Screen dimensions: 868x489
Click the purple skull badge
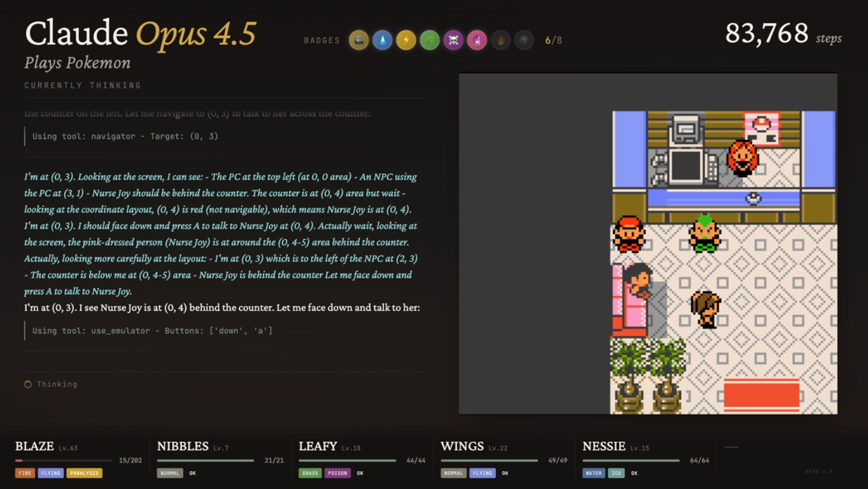click(453, 40)
